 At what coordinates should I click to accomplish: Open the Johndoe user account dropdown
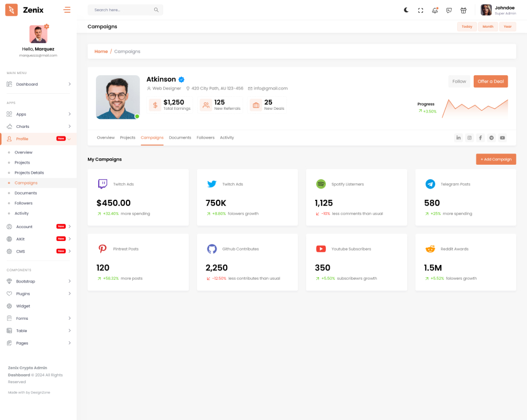coord(498,10)
